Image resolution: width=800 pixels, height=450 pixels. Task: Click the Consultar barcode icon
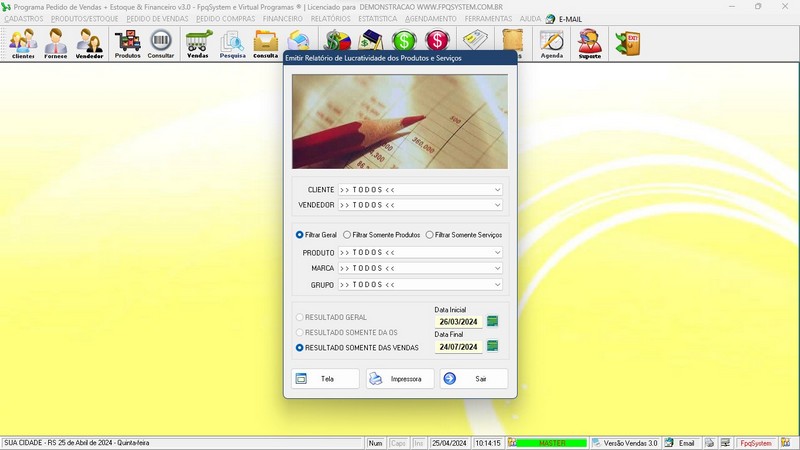click(161, 43)
